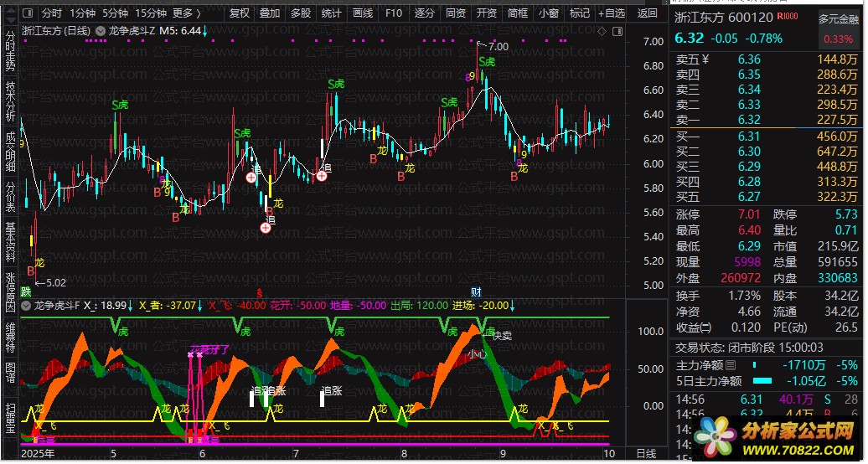Image resolution: width=868 pixels, height=464 pixels.
Task: Open the 维赛特 sidebar tab
Action: (10, 338)
